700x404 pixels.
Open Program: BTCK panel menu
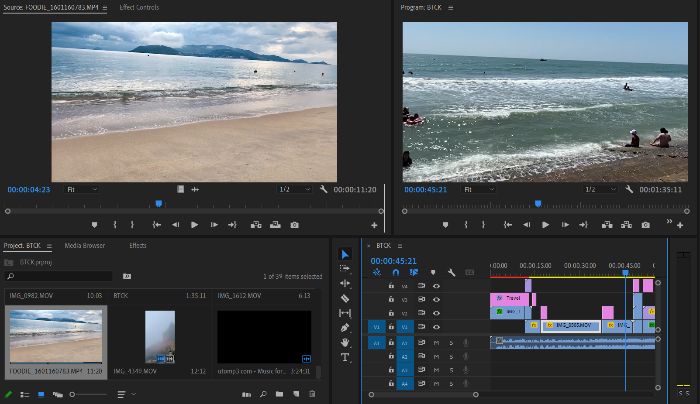coord(450,8)
